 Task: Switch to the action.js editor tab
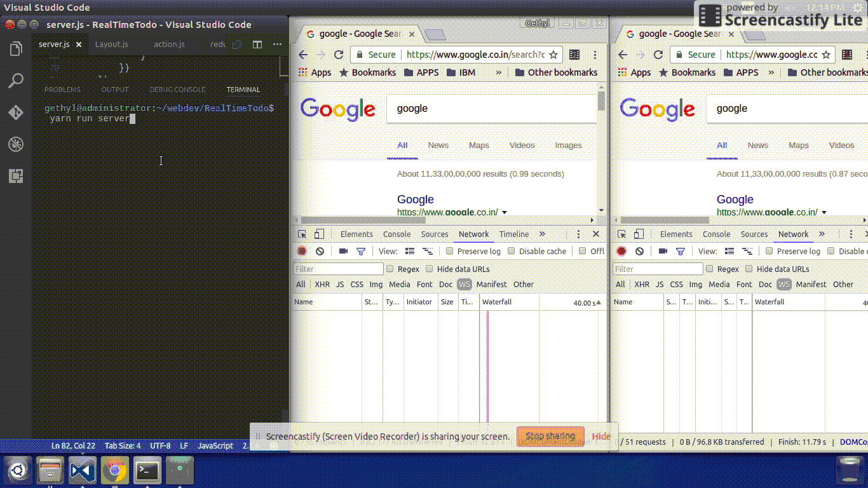point(169,44)
